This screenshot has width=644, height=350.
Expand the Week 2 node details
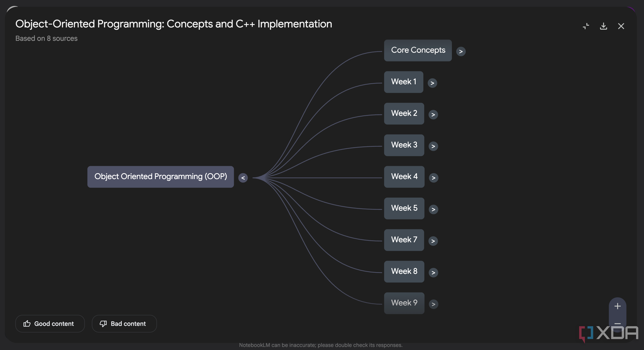tap(433, 114)
